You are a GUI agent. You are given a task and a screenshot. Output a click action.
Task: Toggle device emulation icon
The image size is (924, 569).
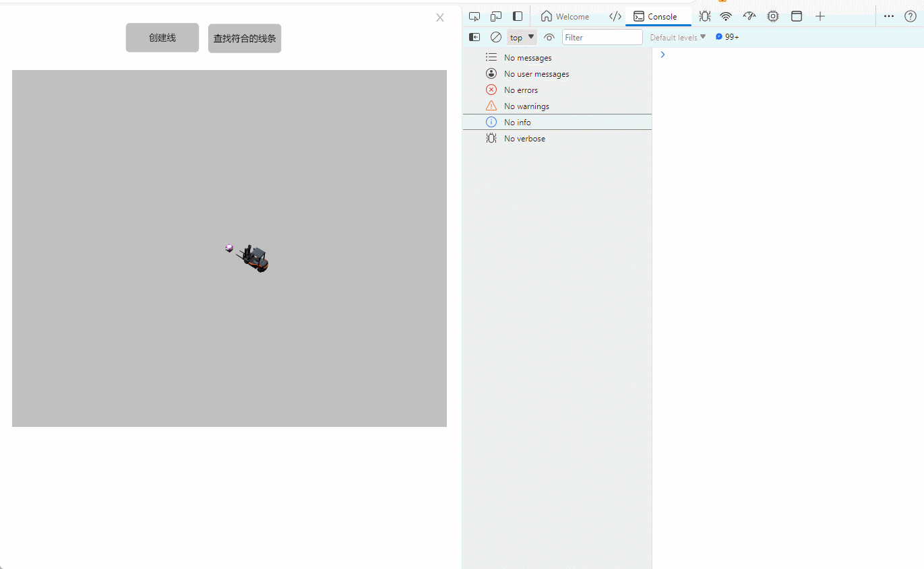pyautogui.click(x=496, y=16)
